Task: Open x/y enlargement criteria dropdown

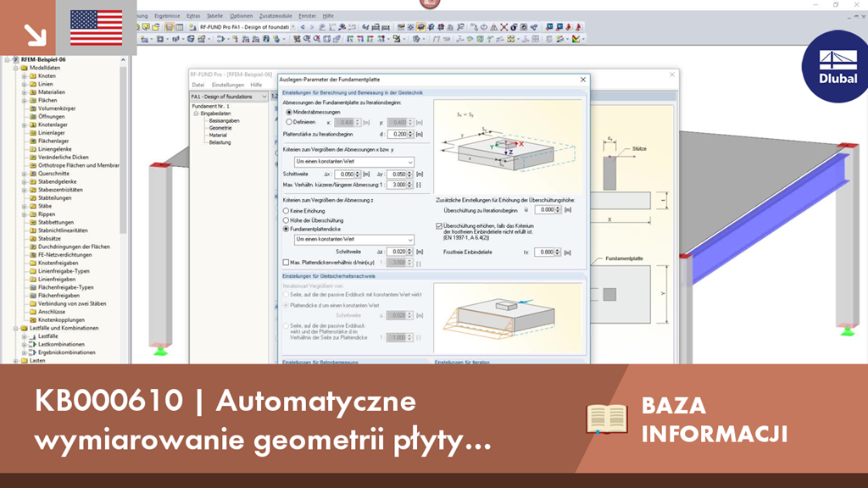Action: [x=354, y=162]
